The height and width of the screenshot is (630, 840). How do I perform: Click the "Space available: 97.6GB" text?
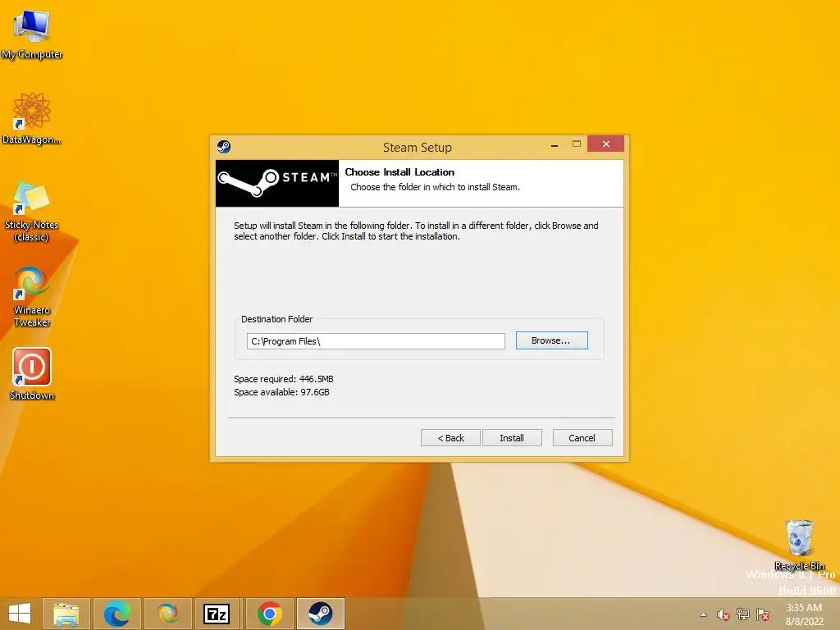tap(281, 392)
